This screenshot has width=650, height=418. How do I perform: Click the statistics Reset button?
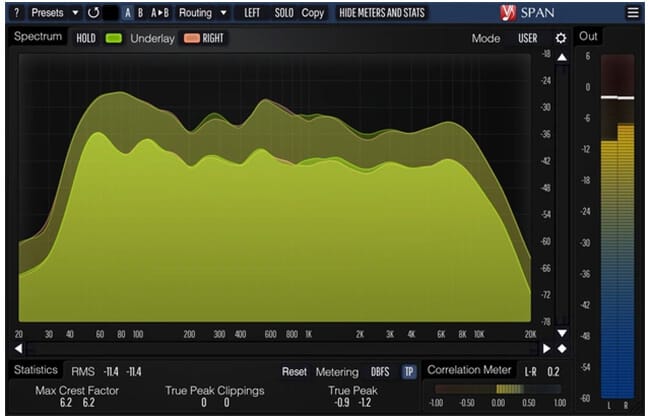click(294, 372)
